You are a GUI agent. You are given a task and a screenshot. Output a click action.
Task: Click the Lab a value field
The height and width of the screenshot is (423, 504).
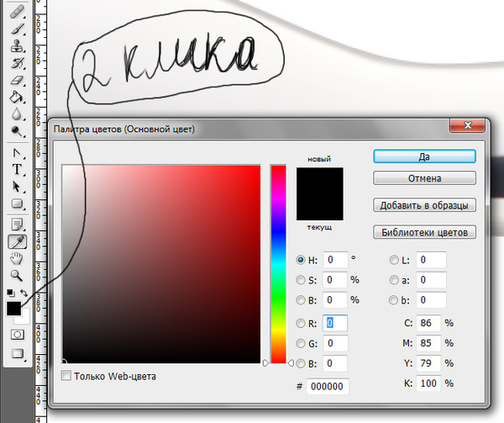click(x=432, y=280)
